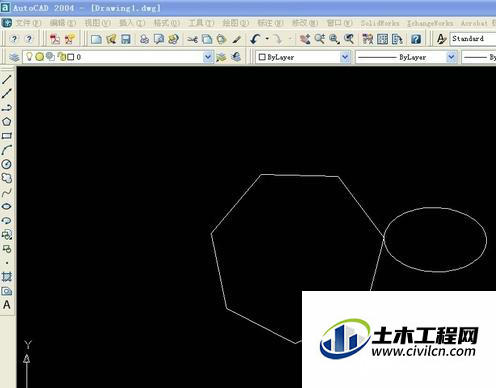Select the Spline tool
Image resolution: width=496 pixels, height=388 pixels.
coord(7,192)
